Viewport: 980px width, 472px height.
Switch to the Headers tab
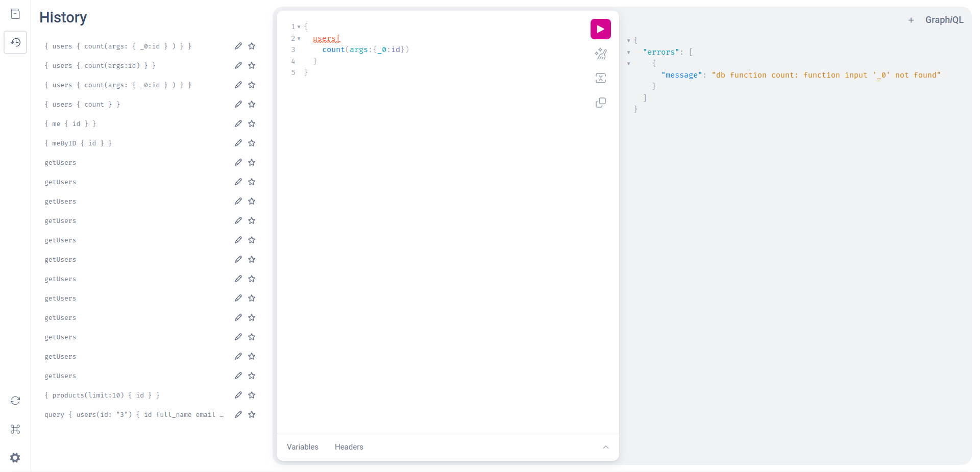(x=349, y=447)
